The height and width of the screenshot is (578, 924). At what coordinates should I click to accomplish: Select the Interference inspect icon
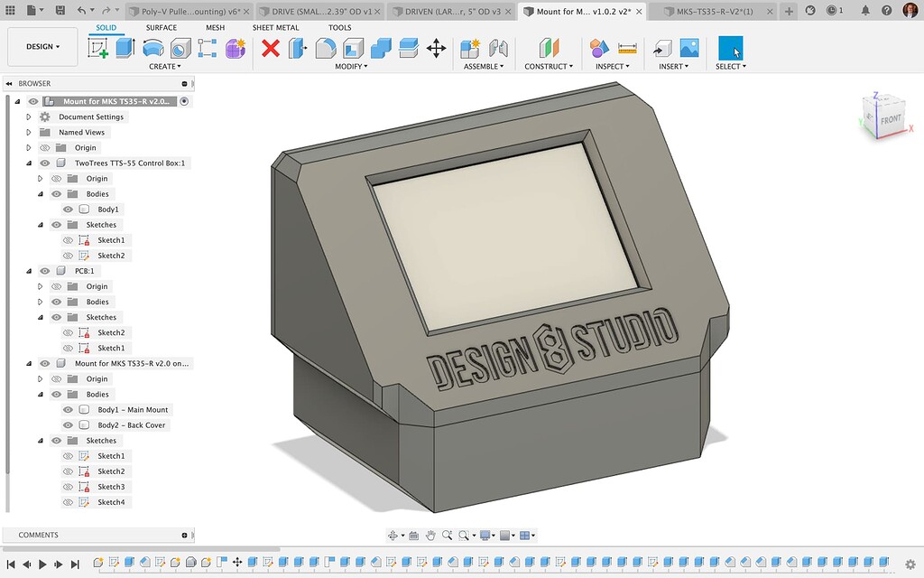(599, 48)
